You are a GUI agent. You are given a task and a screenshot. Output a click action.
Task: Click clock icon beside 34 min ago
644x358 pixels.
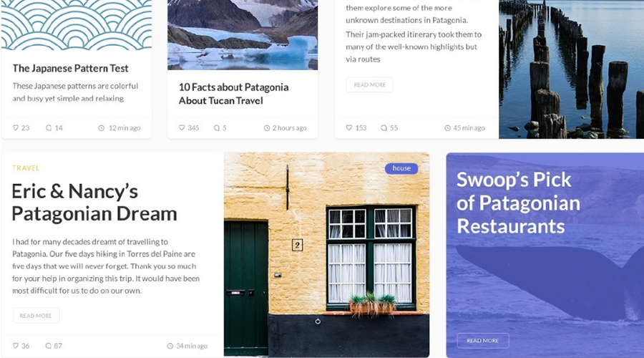tap(170, 346)
